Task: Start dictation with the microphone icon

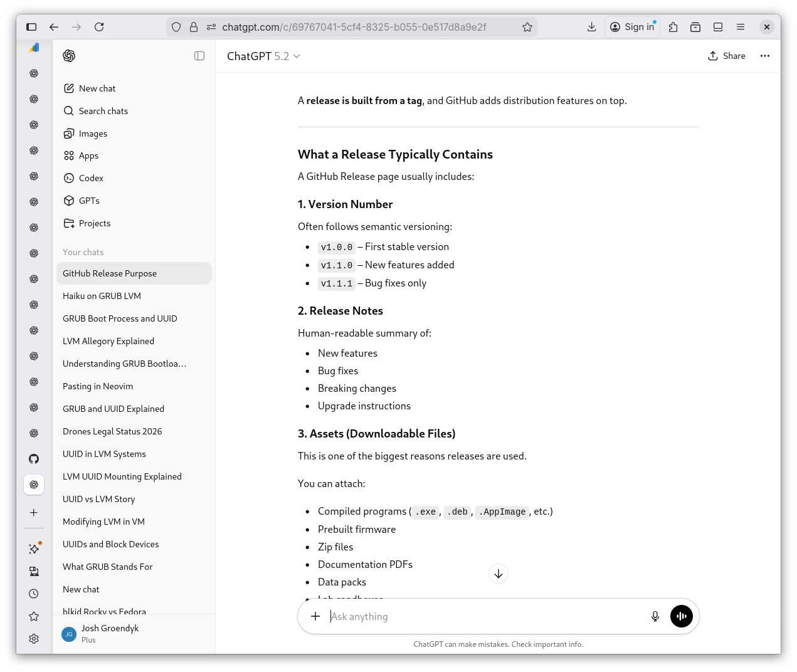Action: pos(655,616)
